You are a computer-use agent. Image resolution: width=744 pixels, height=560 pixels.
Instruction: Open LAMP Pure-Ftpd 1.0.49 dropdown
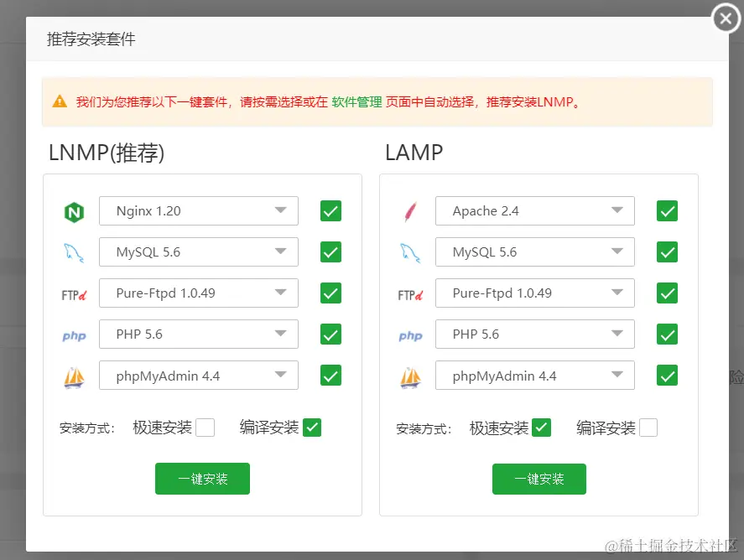tap(535, 293)
